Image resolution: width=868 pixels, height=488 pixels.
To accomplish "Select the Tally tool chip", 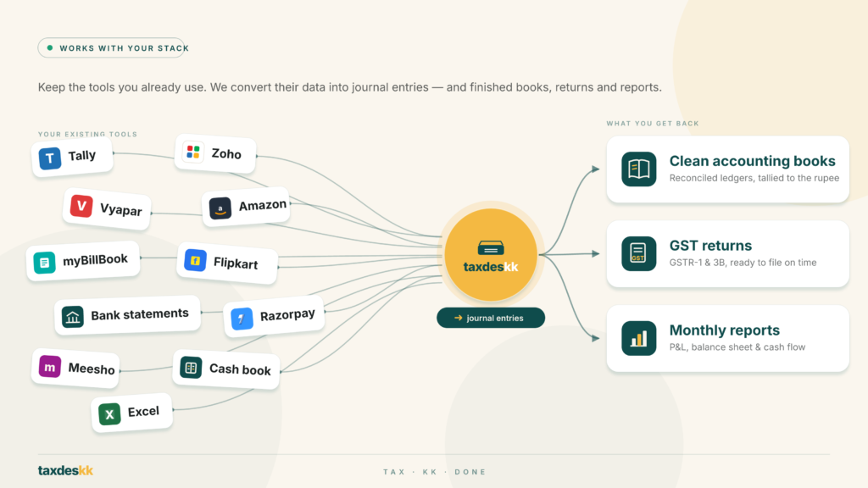I will 73,158.
